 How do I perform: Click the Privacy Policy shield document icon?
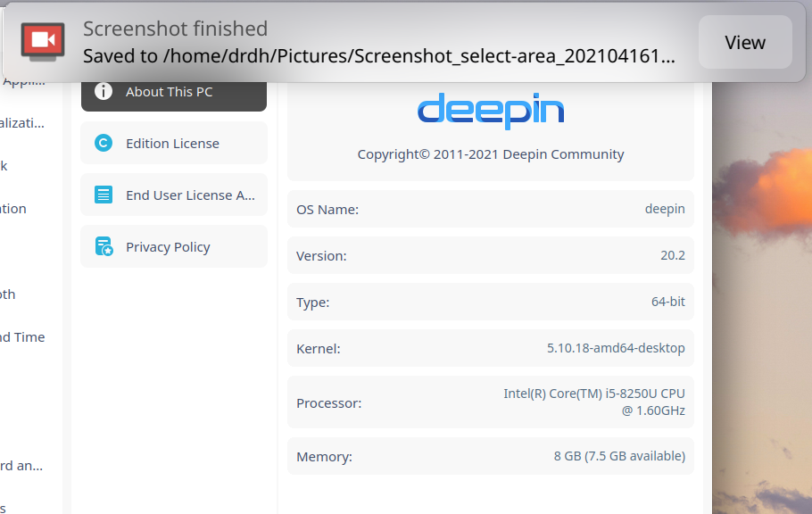(104, 247)
